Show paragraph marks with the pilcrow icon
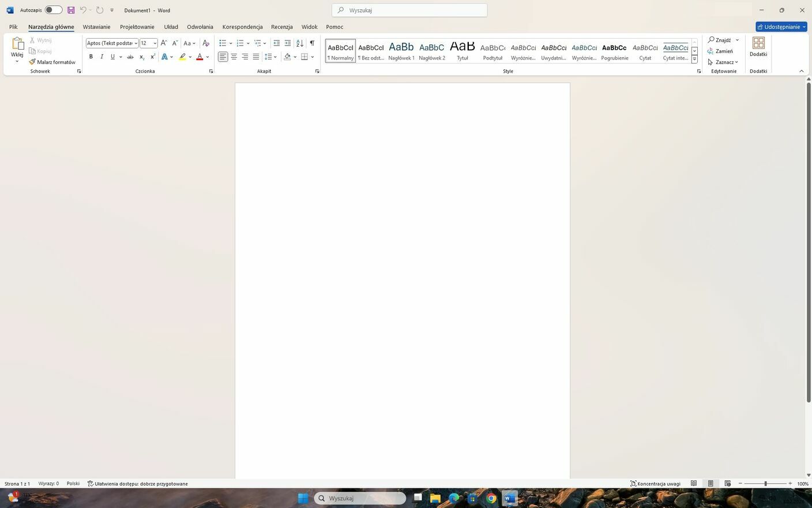 point(312,43)
